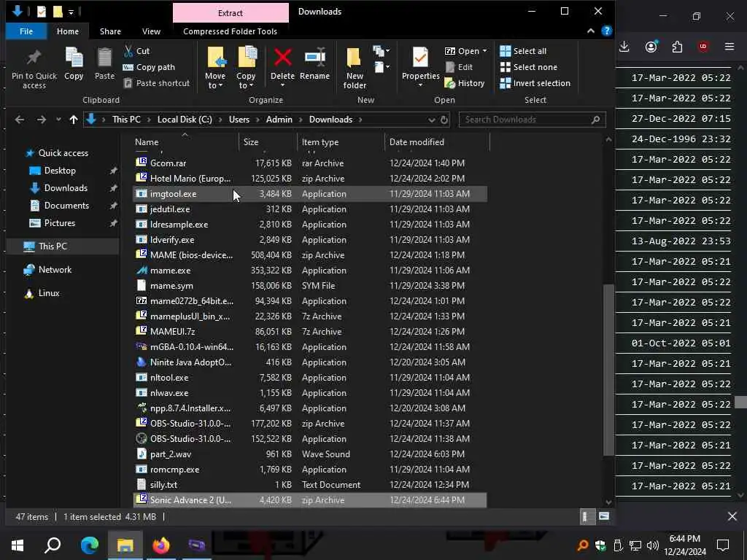
Task: Click the Copy icon in Clipboard group
Action: pyautogui.click(x=74, y=58)
